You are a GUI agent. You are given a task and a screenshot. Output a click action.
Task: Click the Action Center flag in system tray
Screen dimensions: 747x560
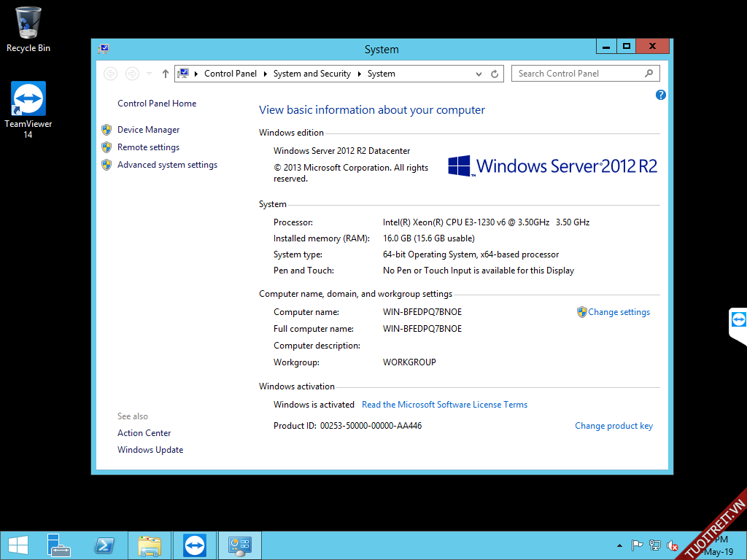636,545
